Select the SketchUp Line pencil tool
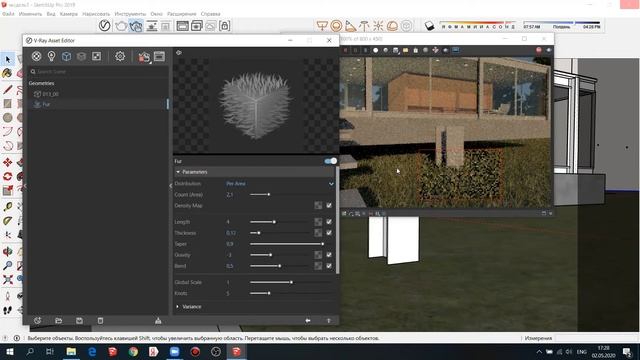Image resolution: width=640 pixels, height=360 pixels. 7,89
